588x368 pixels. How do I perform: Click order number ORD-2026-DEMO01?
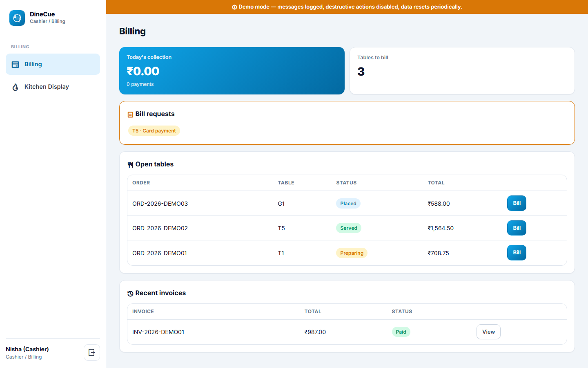[x=160, y=253]
